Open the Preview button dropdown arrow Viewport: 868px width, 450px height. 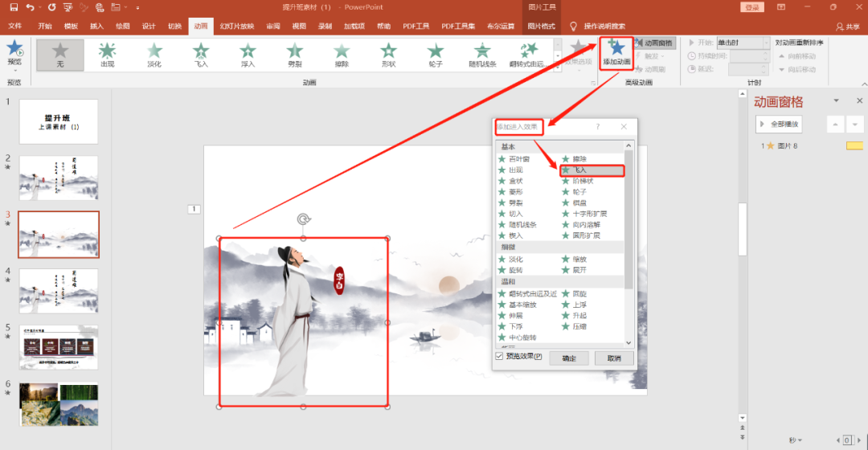pos(15,71)
